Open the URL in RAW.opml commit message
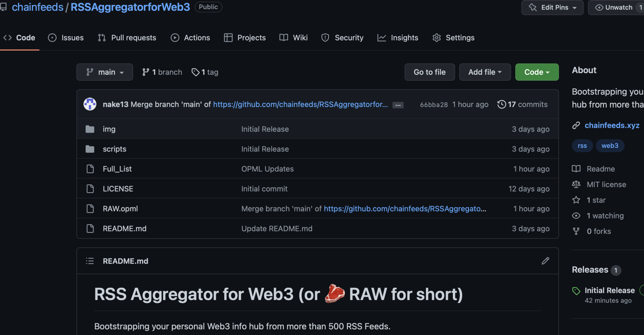Viewport: 644px width, 335px height. pos(405,209)
